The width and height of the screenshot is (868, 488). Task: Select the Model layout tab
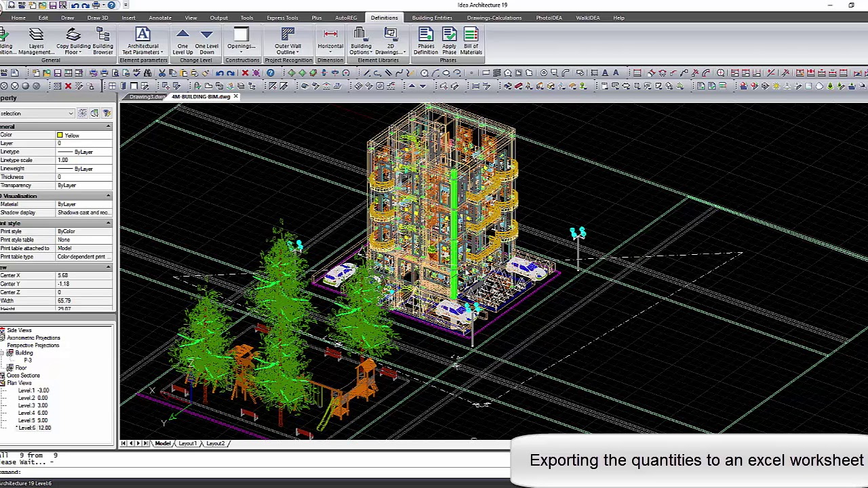point(162,443)
